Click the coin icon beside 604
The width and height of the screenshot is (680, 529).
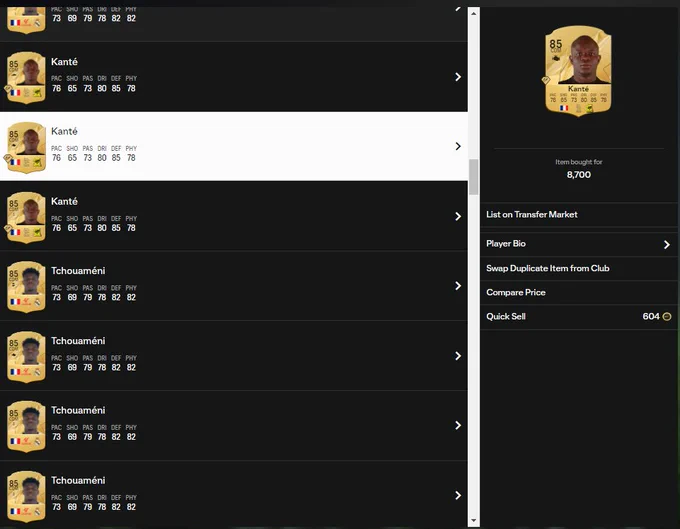point(667,317)
